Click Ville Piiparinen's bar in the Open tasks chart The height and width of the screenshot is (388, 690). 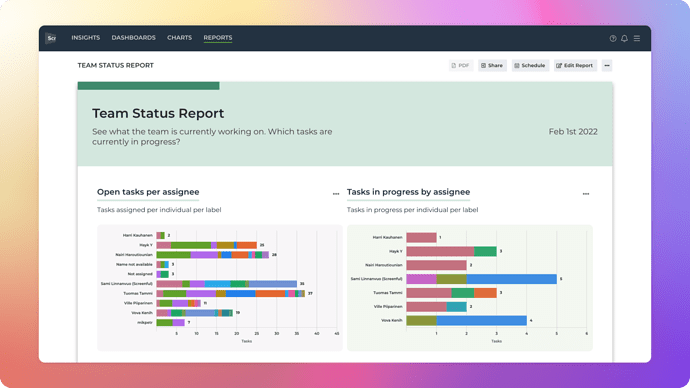[x=179, y=303]
